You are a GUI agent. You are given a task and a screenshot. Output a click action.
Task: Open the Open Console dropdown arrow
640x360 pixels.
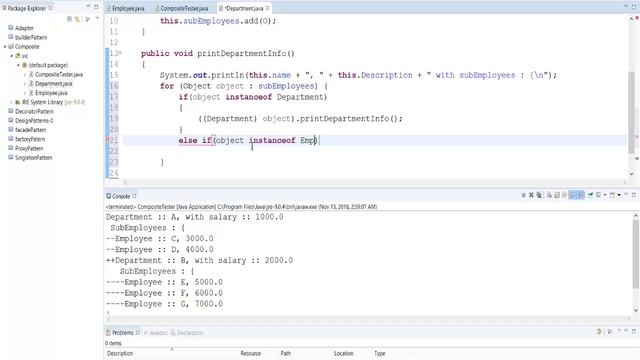click(x=619, y=195)
